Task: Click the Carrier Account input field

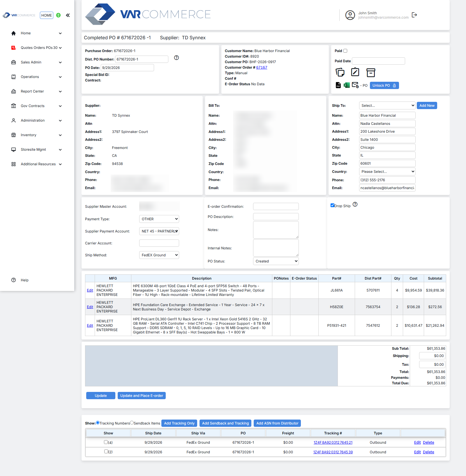Action: tap(159, 243)
